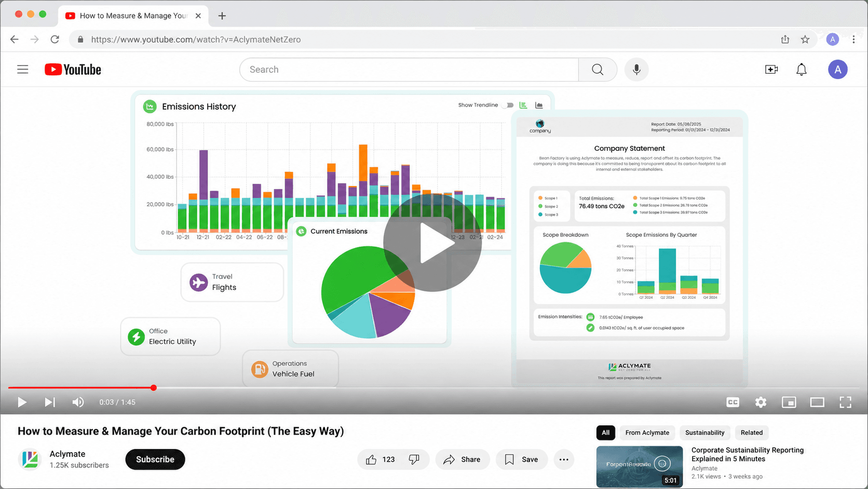This screenshot has height=489, width=868.
Task: Open the browser three-dot menu
Action: tap(853, 39)
